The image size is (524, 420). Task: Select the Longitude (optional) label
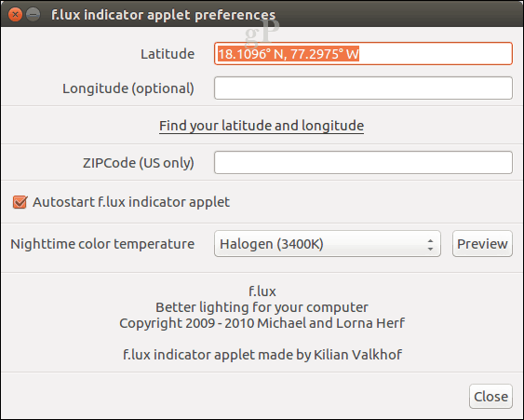pyautogui.click(x=128, y=88)
